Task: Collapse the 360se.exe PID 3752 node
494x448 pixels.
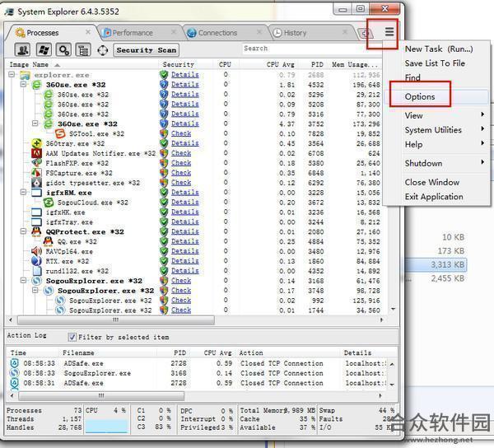Action: click(x=35, y=124)
